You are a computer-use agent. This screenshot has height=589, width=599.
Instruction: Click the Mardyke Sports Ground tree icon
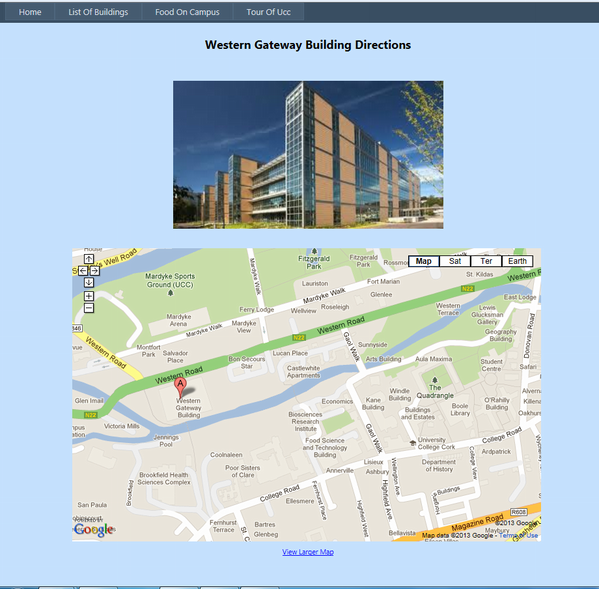pyautogui.click(x=170, y=293)
